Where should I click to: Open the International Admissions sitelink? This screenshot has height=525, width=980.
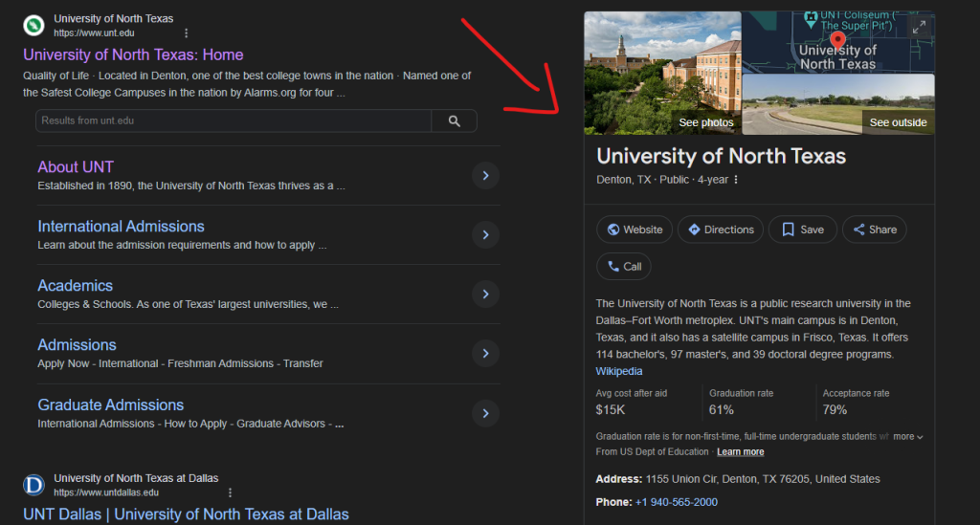pyautogui.click(x=121, y=226)
